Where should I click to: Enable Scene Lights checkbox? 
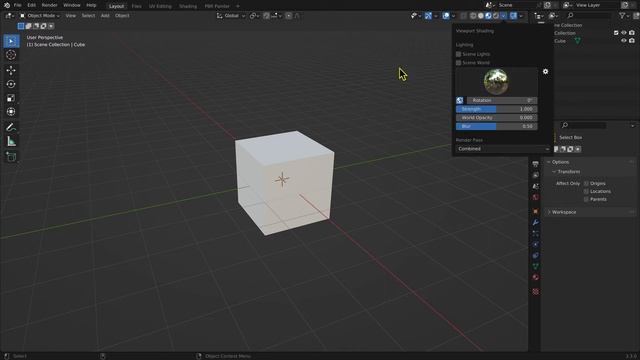coord(458,54)
